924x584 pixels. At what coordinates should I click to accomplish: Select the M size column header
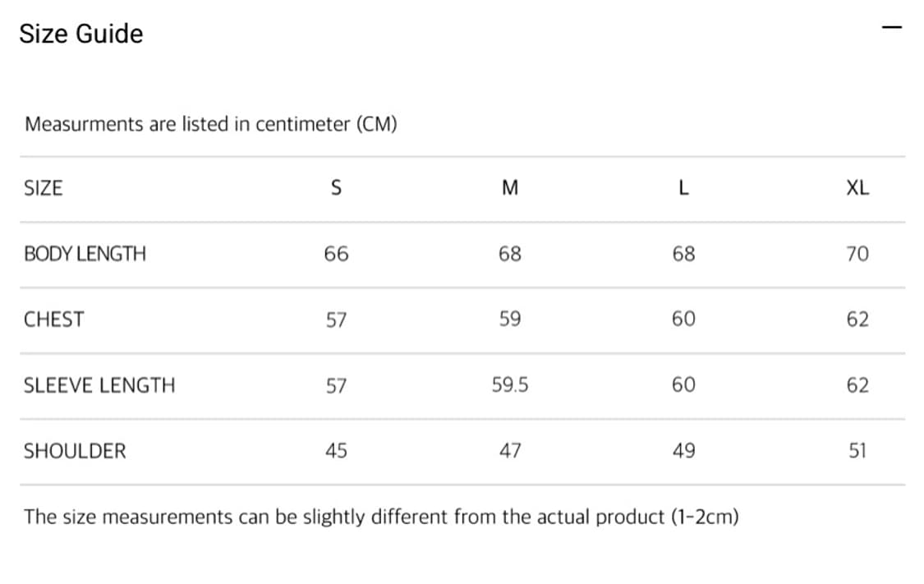point(509,188)
